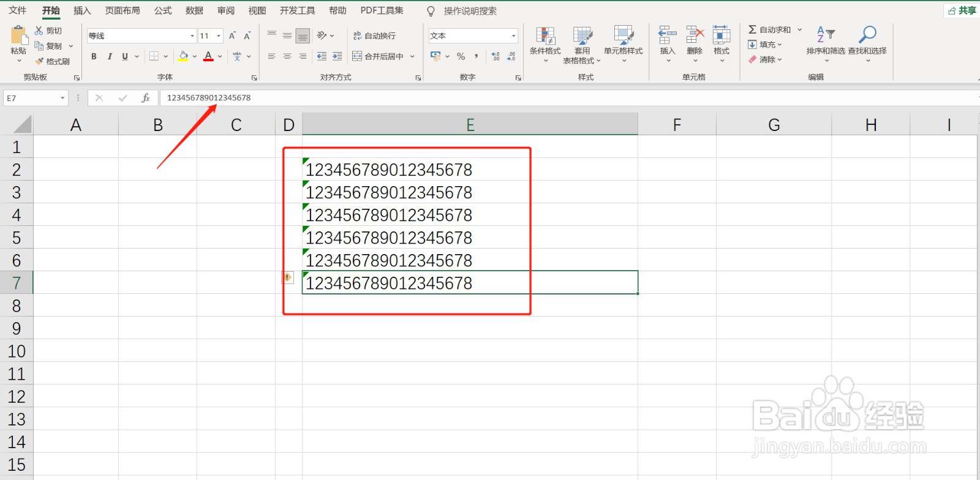
Task: Switch to the 插入 (Insert) tab
Action: pyautogui.click(x=82, y=10)
